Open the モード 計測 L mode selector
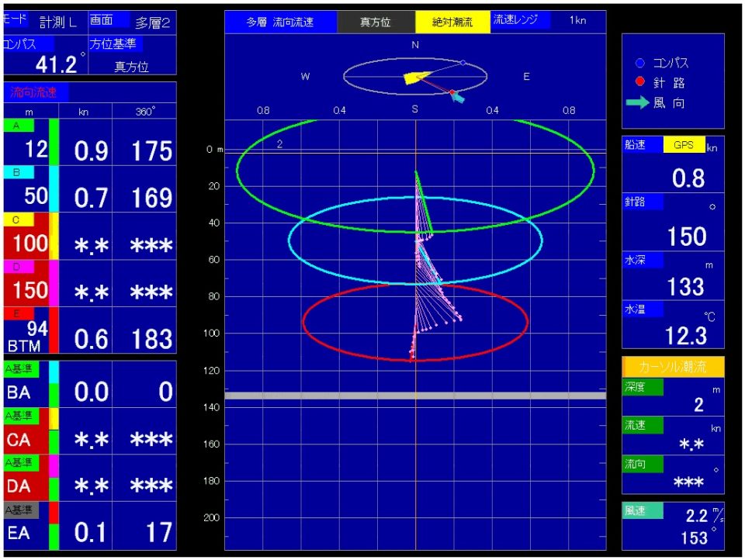This screenshot has width=745, height=560. pyautogui.click(x=43, y=22)
